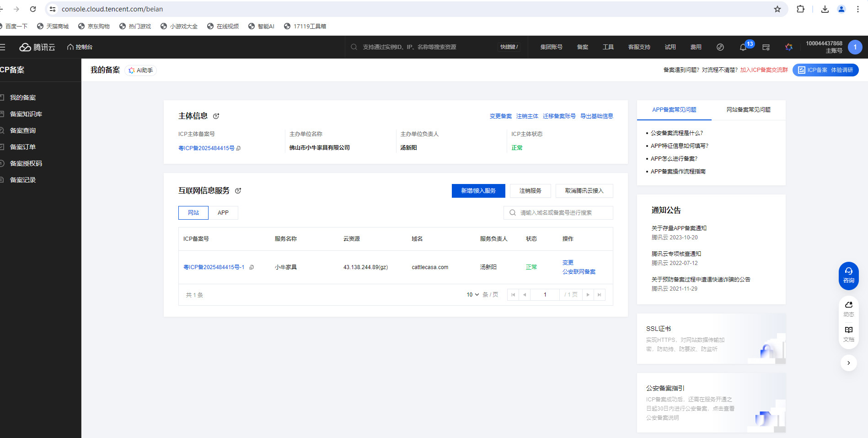This screenshot has height=438, width=868.
Task: Copy the ICP主体备案号 with the copy icon
Action: [x=239, y=148]
